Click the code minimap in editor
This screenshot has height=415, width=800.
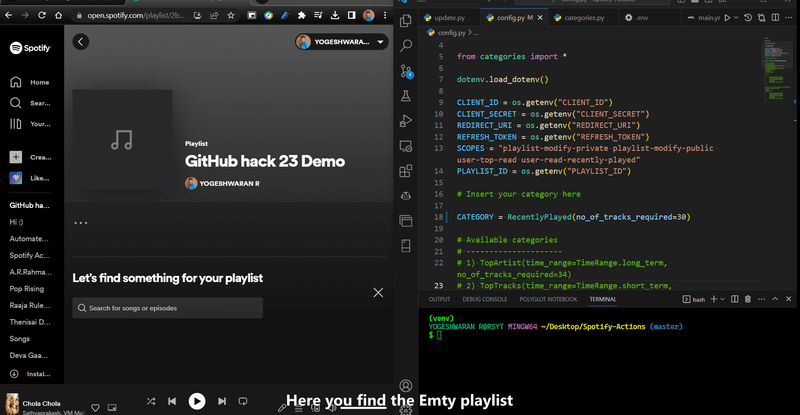[x=777, y=69]
